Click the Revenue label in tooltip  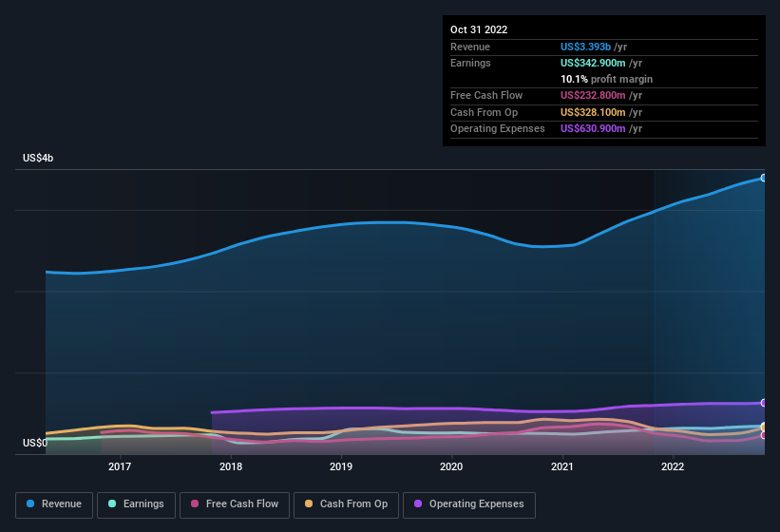click(470, 47)
